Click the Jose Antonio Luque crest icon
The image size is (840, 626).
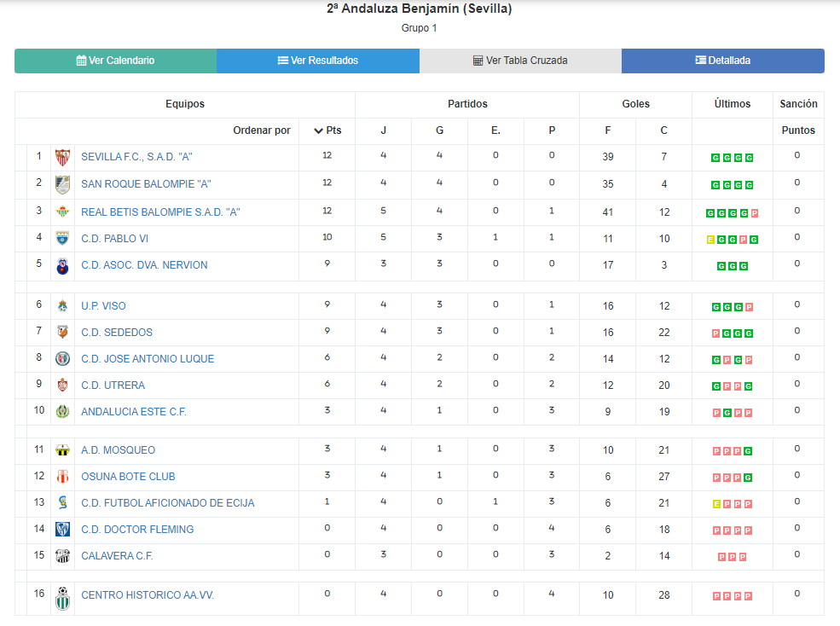coord(62,358)
